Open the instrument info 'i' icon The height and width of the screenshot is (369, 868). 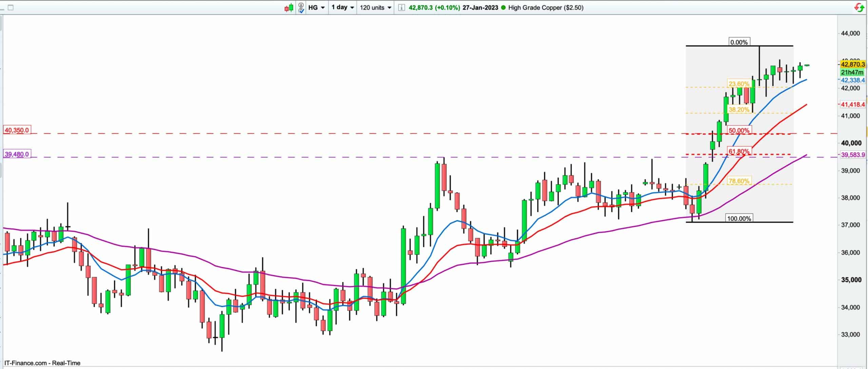tap(401, 7)
